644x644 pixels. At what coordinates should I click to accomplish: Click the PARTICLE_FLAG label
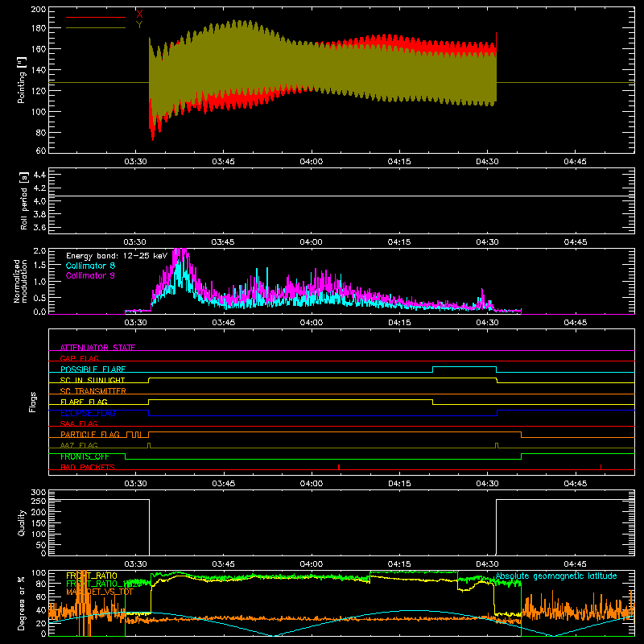[x=90, y=435]
